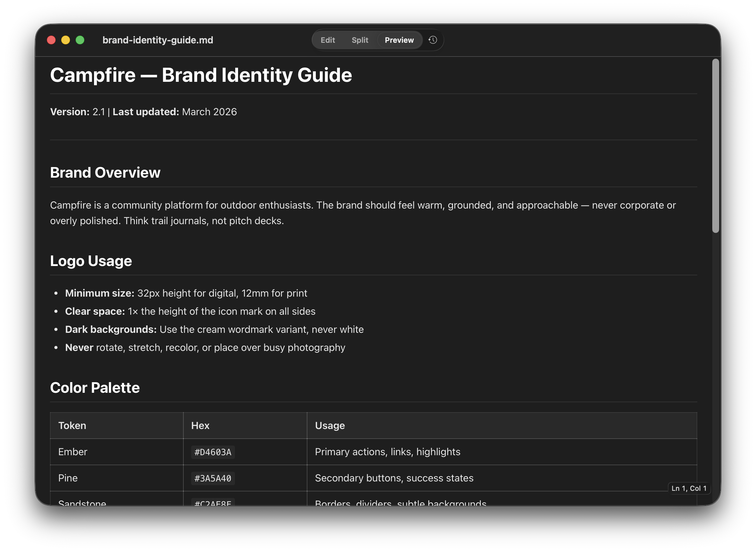Click the brand-identity-guide.md filename
This screenshot has height=552, width=756.
(157, 40)
